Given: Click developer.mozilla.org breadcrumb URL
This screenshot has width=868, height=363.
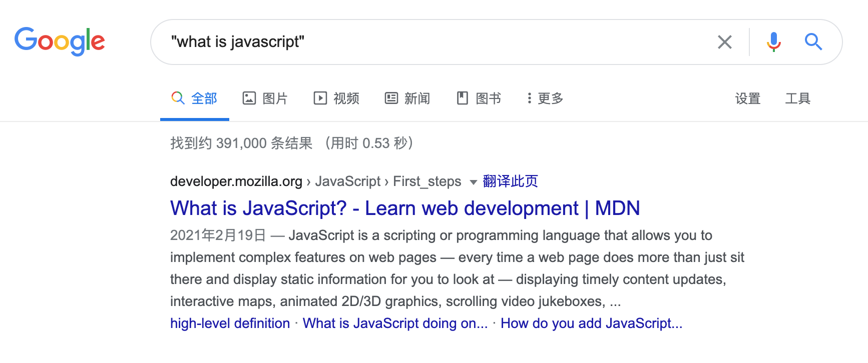Looking at the screenshot, I should click(236, 181).
